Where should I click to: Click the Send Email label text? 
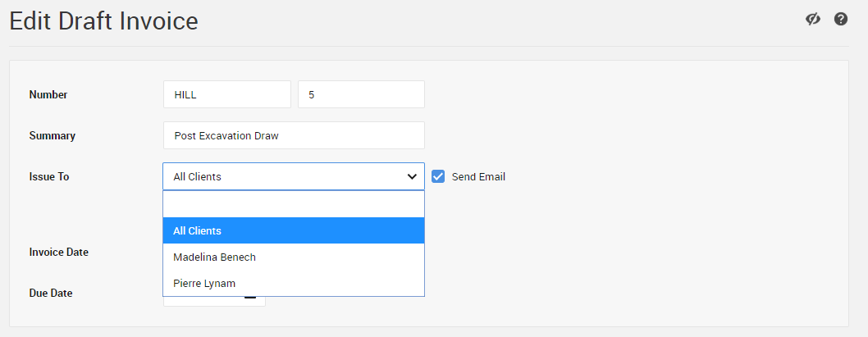(x=478, y=176)
